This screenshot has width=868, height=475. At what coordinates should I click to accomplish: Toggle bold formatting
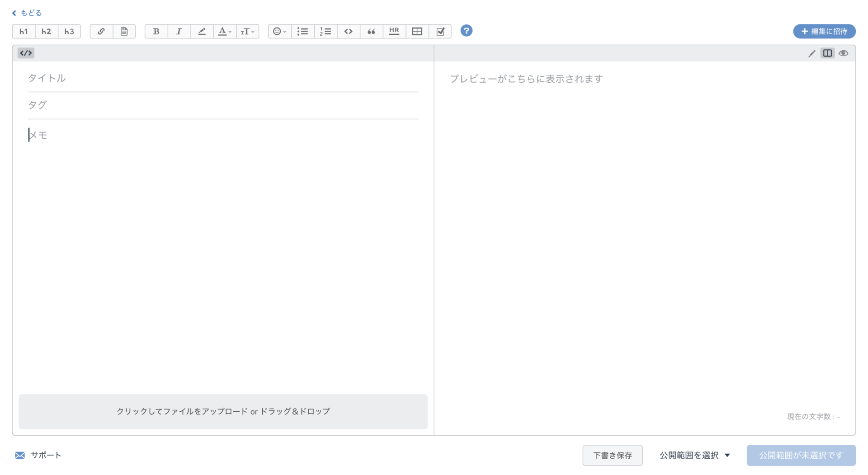(x=156, y=31)
